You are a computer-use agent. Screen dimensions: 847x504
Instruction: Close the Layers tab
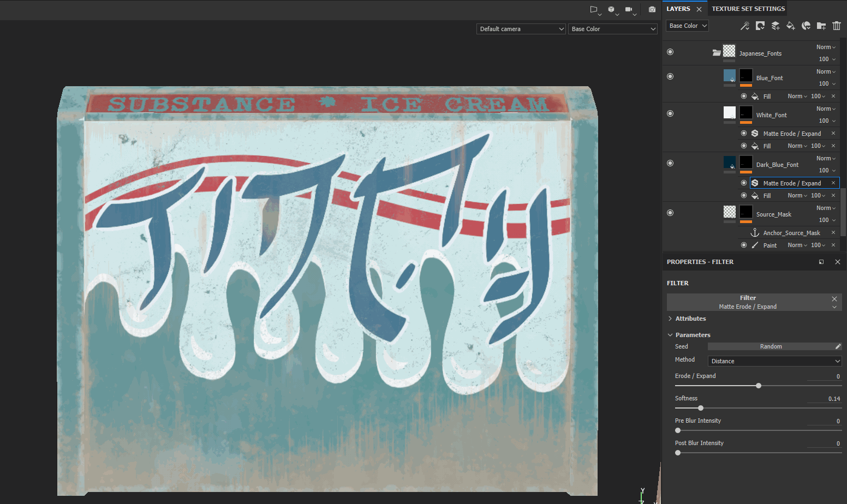tap(699, 9)
